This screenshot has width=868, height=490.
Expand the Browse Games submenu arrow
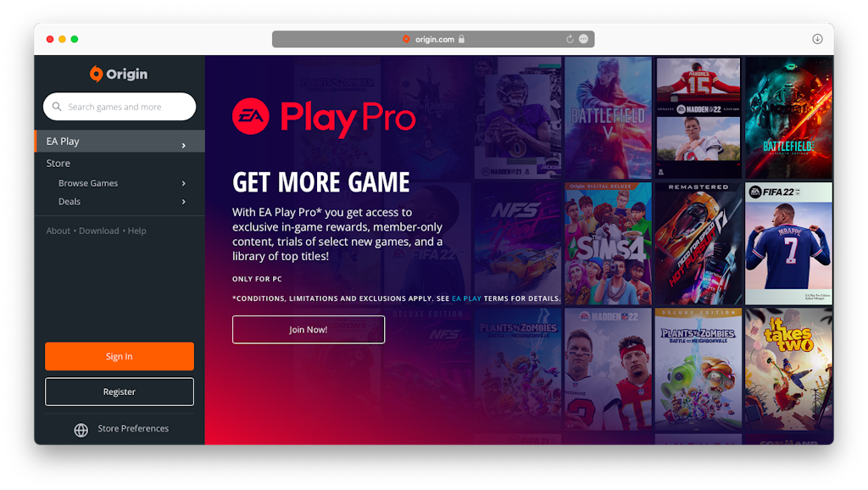[184, 183]
